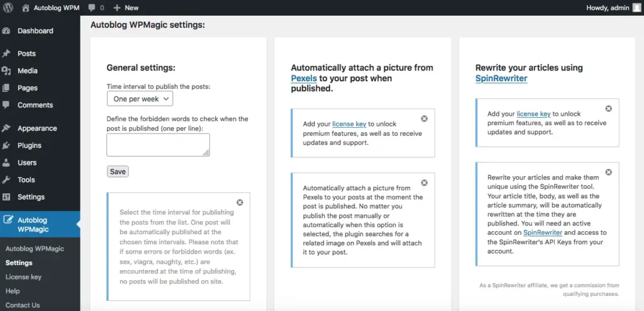This screenshot has width=644, height=311.
Task: Click license key link in SpinRewriter column
Action: 533,114
